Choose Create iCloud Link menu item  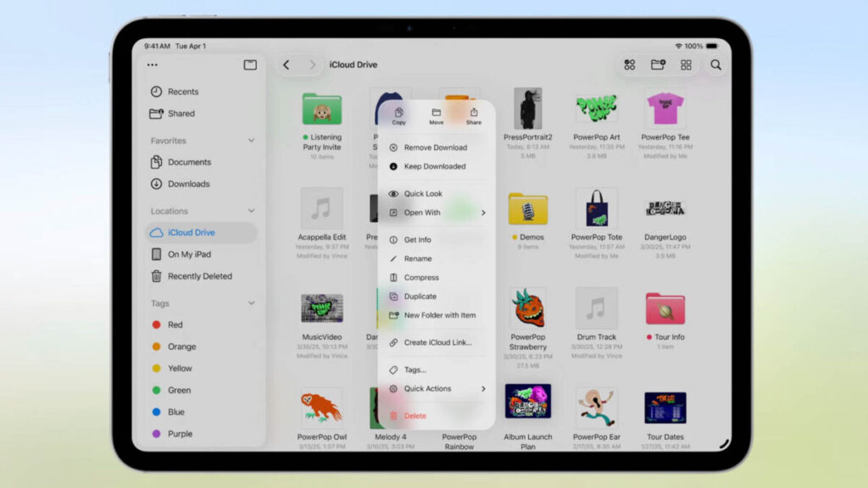pos(437,342)
